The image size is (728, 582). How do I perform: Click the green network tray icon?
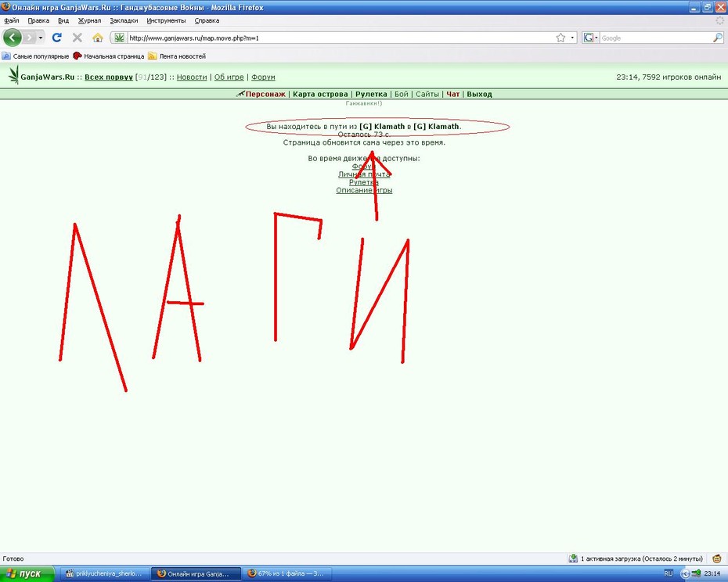point(696,573)
